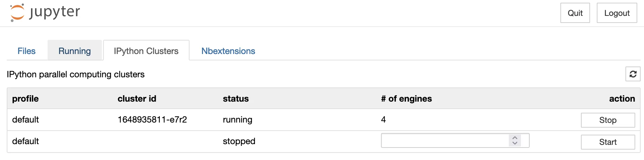Stop the running default cluster
Viewport: 644px width, 160px height.
click(608, 120)
